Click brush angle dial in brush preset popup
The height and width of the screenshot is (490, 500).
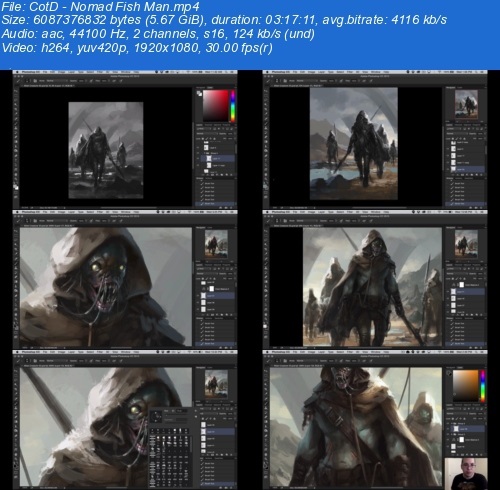[x=155, y=416]
